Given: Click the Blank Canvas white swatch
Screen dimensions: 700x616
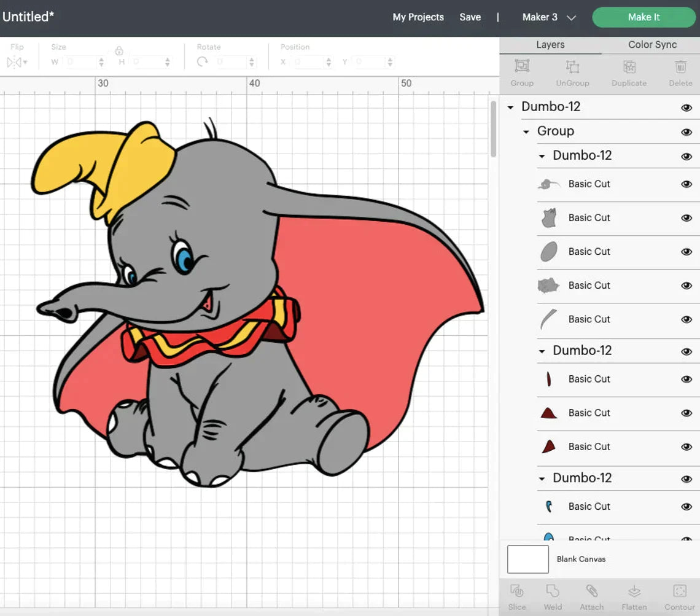Looking at the screenshot, I should (528, 559).
